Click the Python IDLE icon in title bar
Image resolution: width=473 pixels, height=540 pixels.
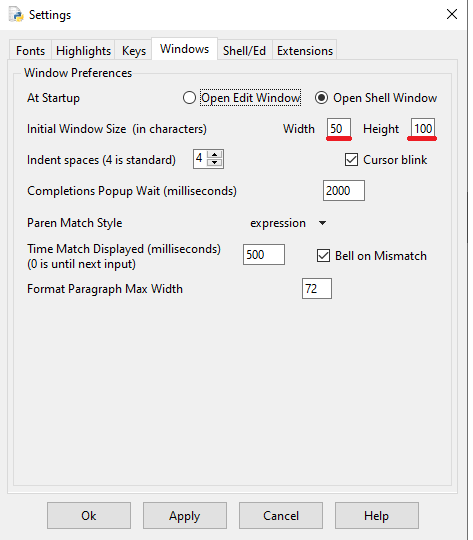tap(16, 14)
